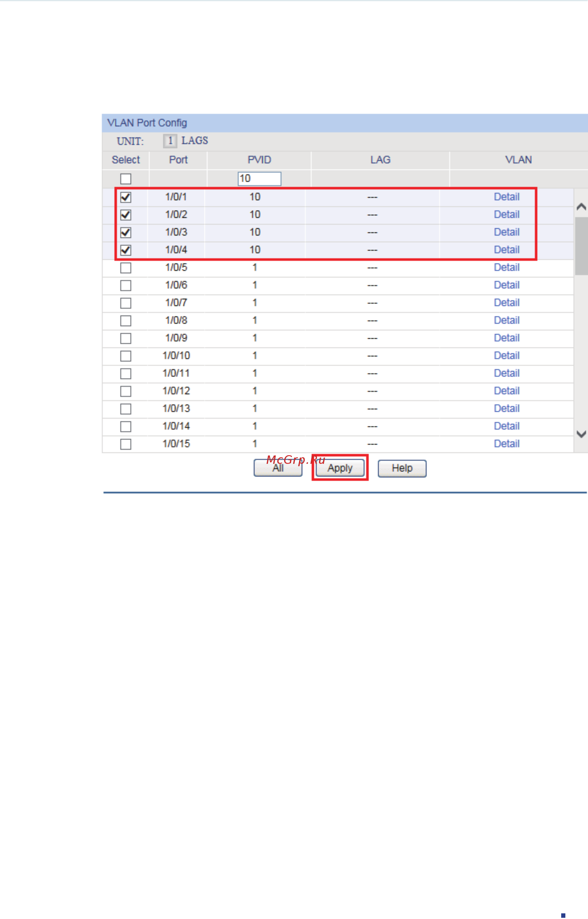Select unit 1 button
Image resolution: width=588 pixels, height=919 pixels.
point(170,141)
